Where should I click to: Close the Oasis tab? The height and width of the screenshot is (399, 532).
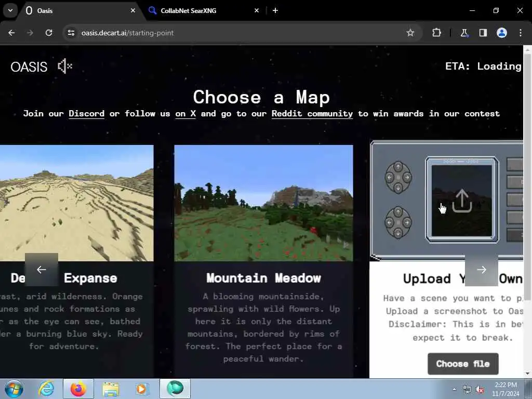click(x=133, y=10)
